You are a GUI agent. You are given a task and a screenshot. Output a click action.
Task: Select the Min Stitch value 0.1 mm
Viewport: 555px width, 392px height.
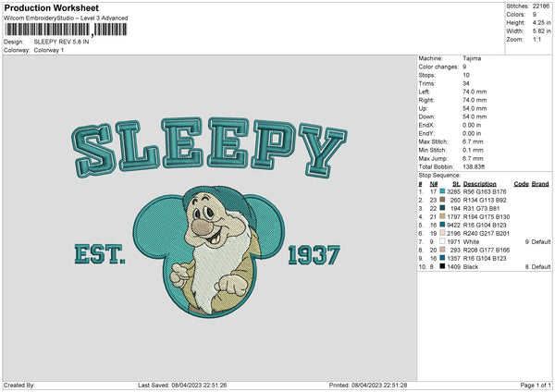click(473, 150)
